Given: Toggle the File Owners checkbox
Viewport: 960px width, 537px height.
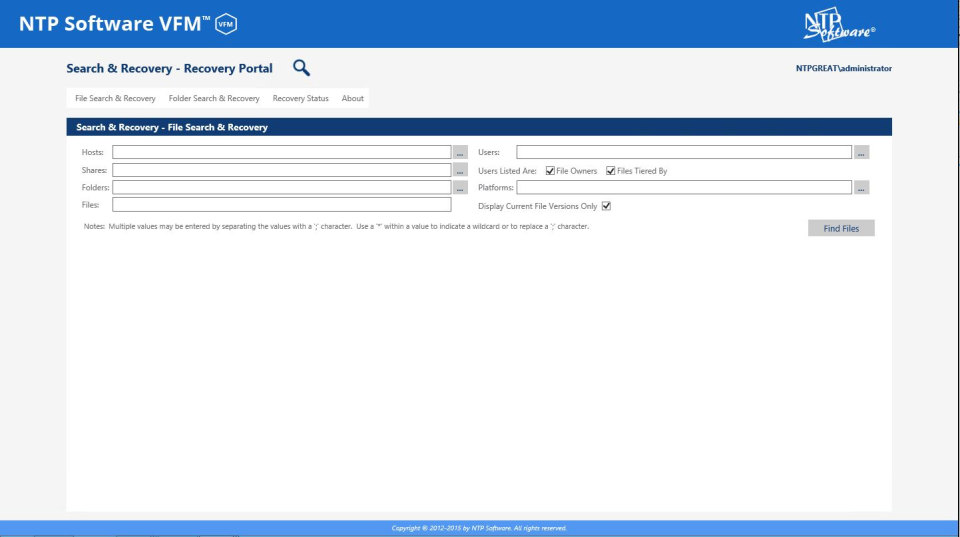Looking at the screenshot, I should click(550, 171).
